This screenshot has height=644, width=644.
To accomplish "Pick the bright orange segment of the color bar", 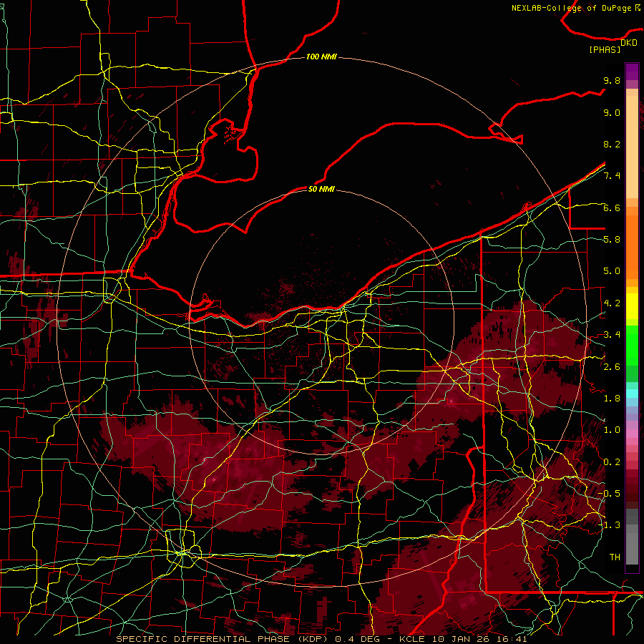I will (x=632, y=248).
